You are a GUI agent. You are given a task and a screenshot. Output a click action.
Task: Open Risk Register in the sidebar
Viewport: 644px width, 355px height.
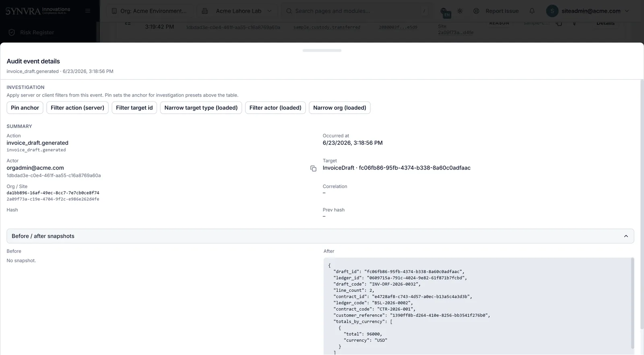coord(37,33)
